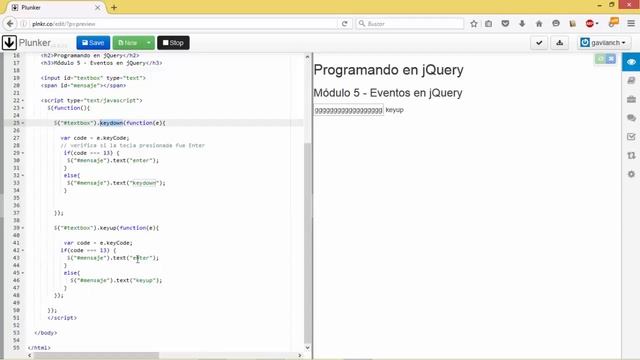Collapse code fold arrow at line 42
The image size is (640, 360).
click(x=23, y=250)
